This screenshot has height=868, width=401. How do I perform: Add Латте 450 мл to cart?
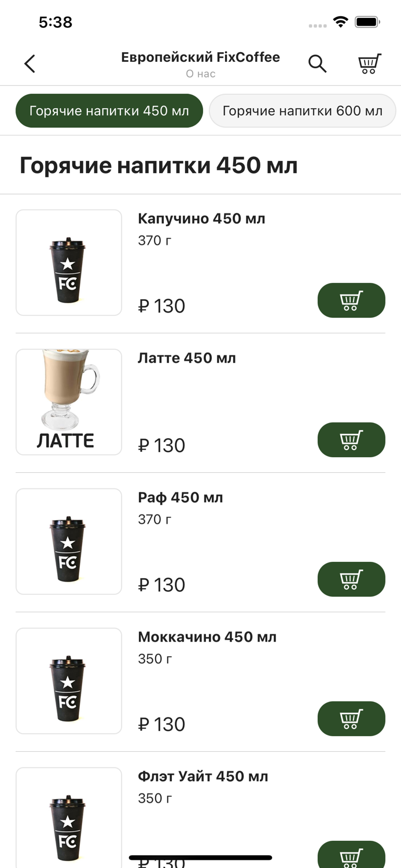point(351,440)
